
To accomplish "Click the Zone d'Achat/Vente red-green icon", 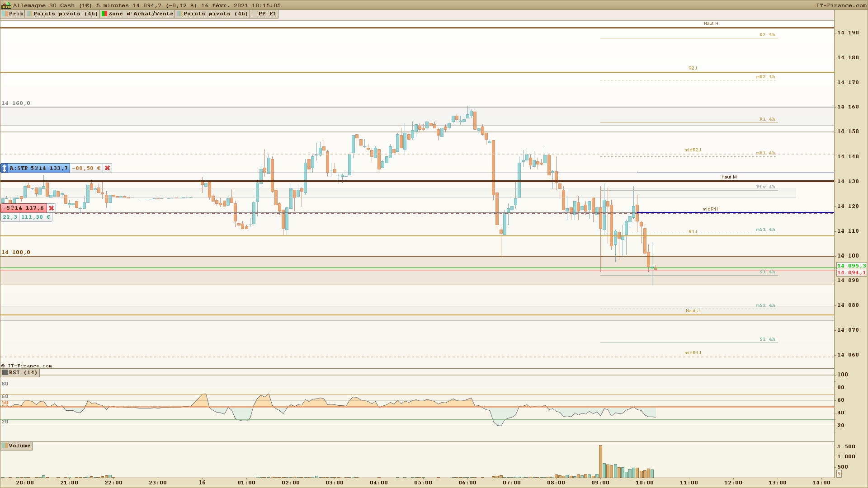I will tap(104, 14).
